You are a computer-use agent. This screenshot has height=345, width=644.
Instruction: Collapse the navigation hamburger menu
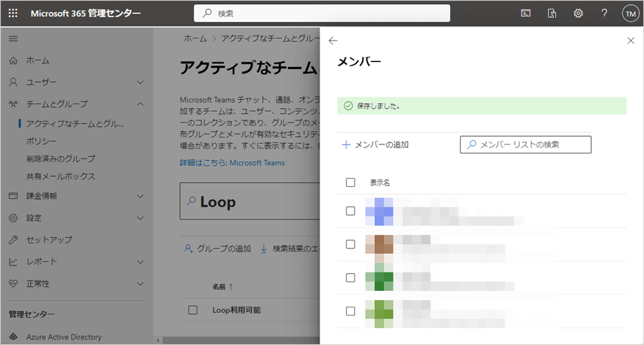(x=13, y=38)
